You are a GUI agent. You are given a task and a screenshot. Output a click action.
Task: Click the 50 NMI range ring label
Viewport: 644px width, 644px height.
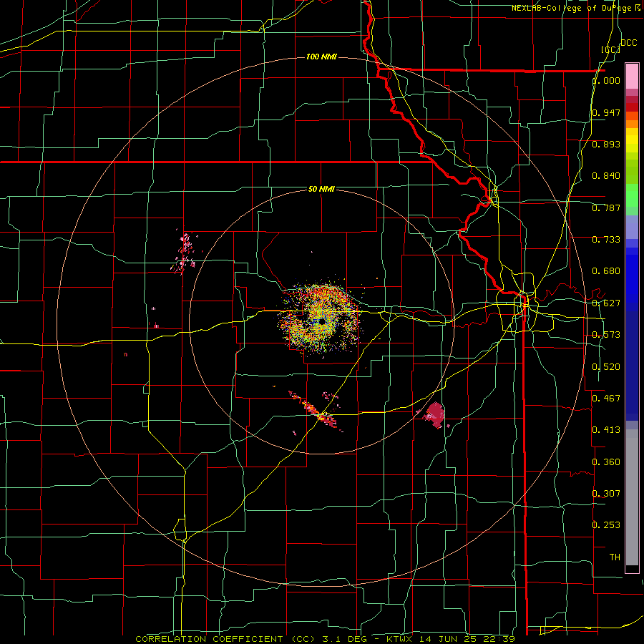[321, 189]
